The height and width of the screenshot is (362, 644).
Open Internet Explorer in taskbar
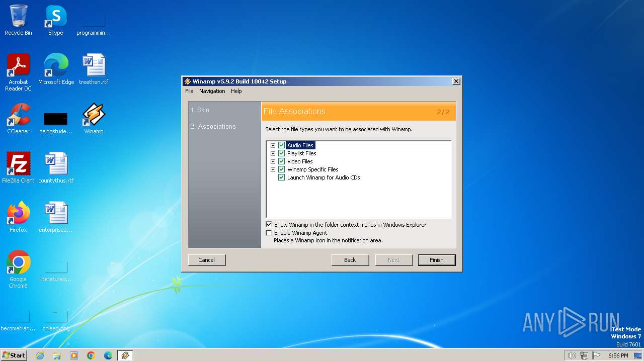tap(40, 355)
